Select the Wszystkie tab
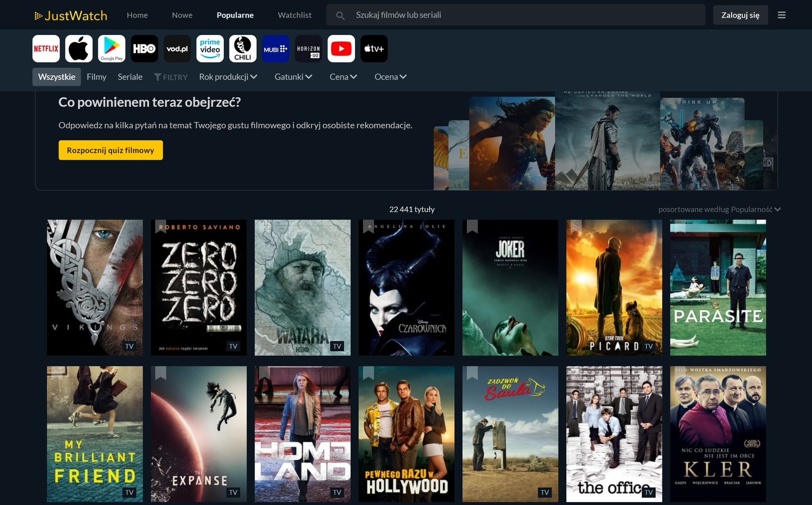This screenshot has width=812, height=505. click(57, 77)
